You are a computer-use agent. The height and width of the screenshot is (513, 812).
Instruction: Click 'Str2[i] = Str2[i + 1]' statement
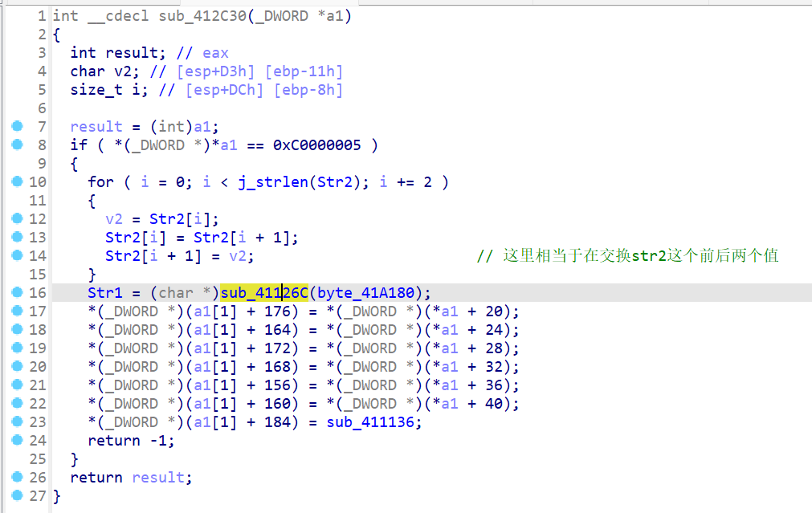tap(202, 238)
